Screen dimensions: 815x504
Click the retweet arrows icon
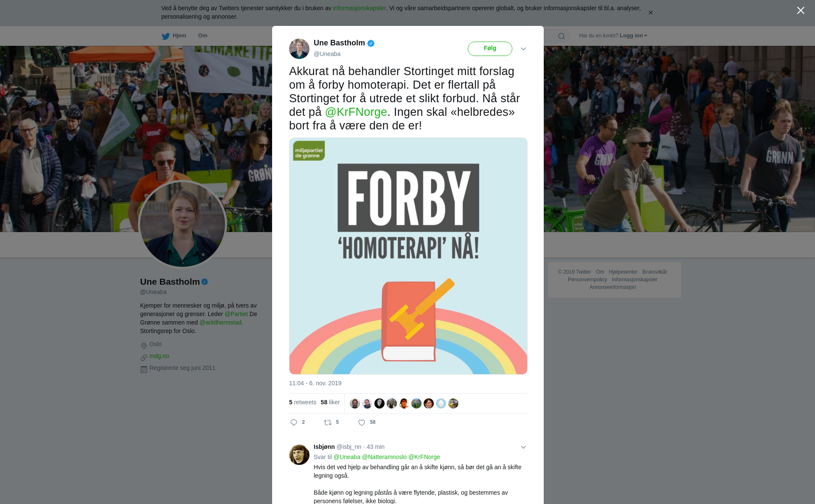(x=328, y=423)
